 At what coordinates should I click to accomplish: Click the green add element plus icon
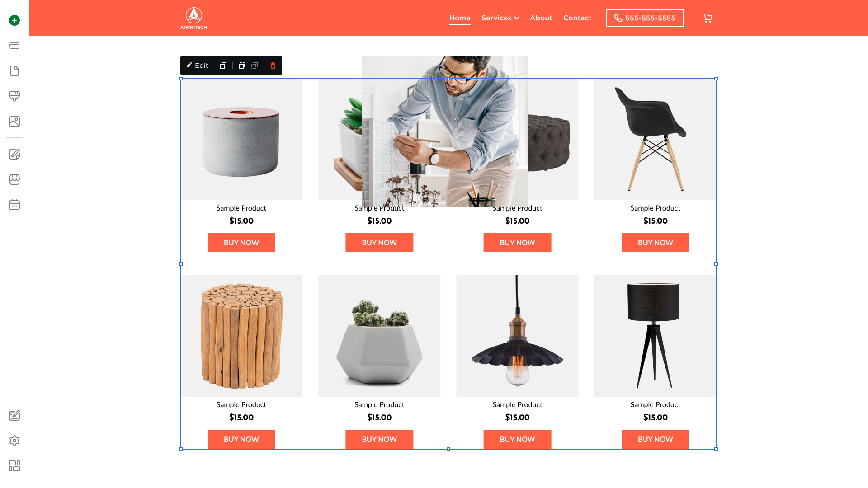tap(14, 20)
